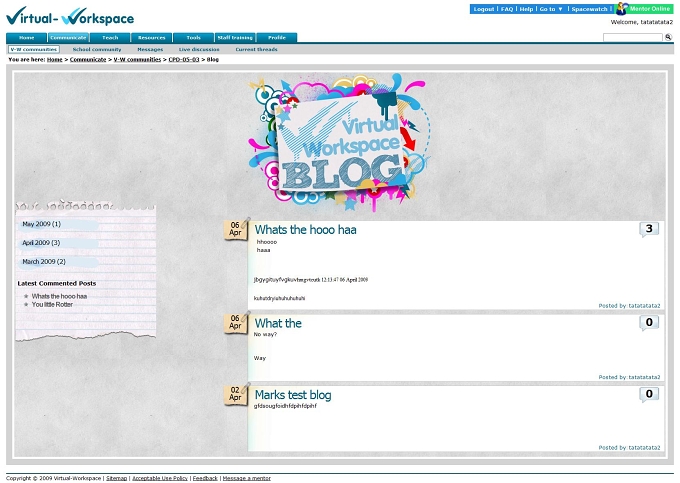Click the Virtual Workspace Blog banner image
This screenshot has height=483, width=680.
[338, 142]
